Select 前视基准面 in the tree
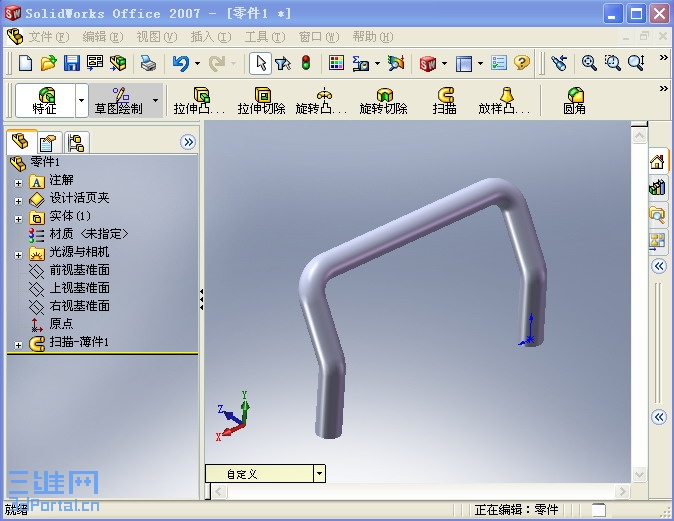Image resolution: width=674 pixels, height=521 pixels. tap(79, 270)
